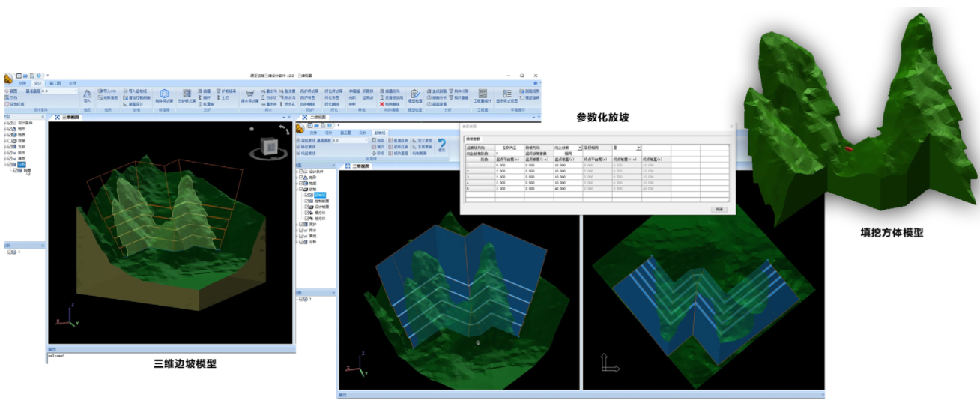Open the 支护样式库 support style library
Screen dimensions: 980x400
coord(187,95)
